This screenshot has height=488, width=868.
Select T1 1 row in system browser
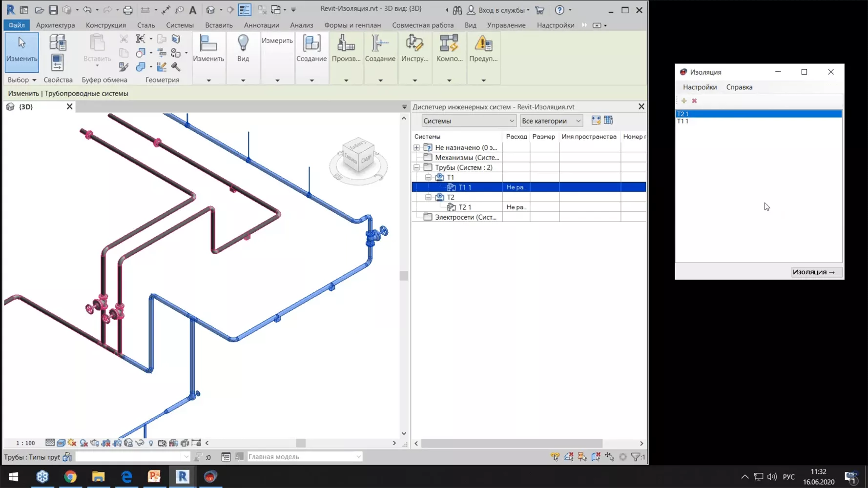click(464, 187)
